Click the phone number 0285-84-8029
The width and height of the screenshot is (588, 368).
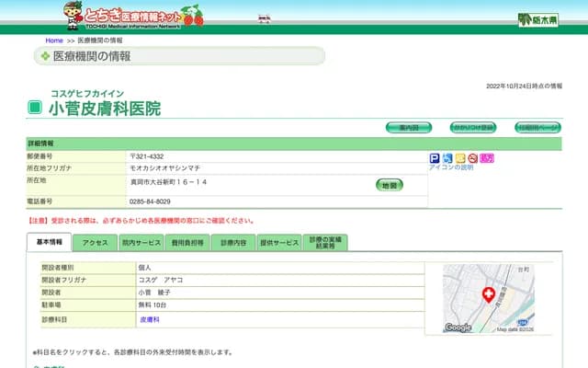(x=150, y=201)
